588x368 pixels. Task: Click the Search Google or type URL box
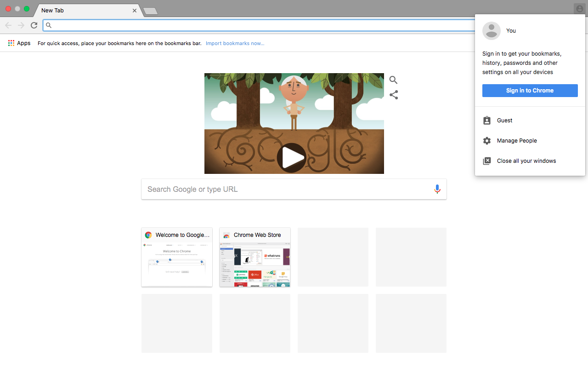(294, 189)
